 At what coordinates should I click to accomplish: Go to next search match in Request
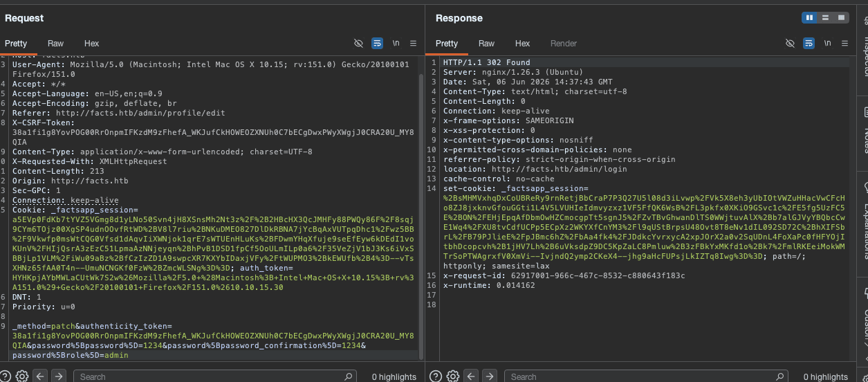coord(59,376)
